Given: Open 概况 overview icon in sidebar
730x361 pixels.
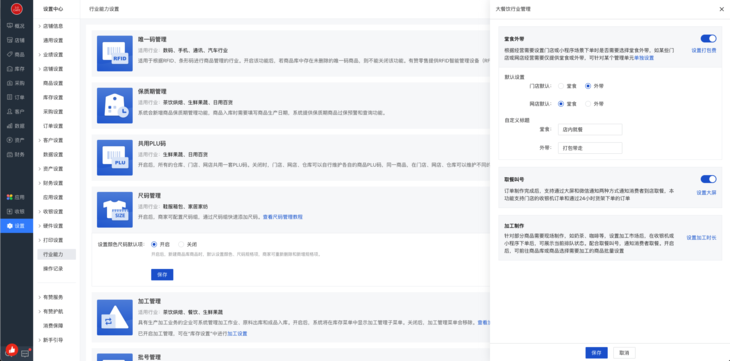Looking at the screenshot, I should (10, 26).
